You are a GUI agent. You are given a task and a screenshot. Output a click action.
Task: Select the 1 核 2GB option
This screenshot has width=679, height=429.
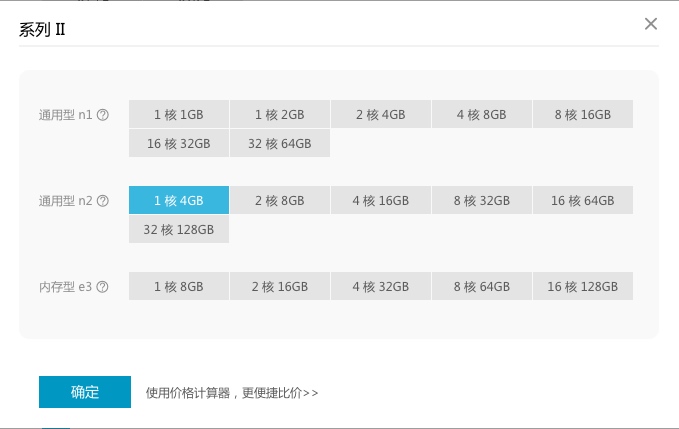click(x=280, y=115)
